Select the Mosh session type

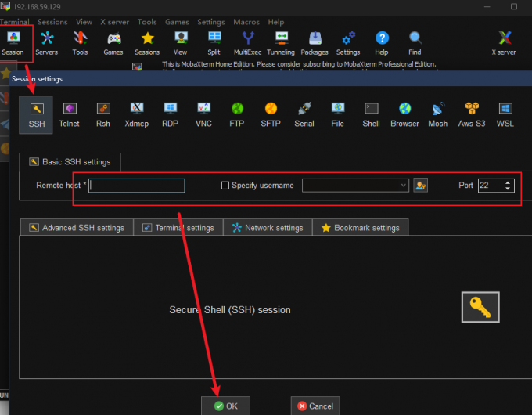tap(438, 115)
